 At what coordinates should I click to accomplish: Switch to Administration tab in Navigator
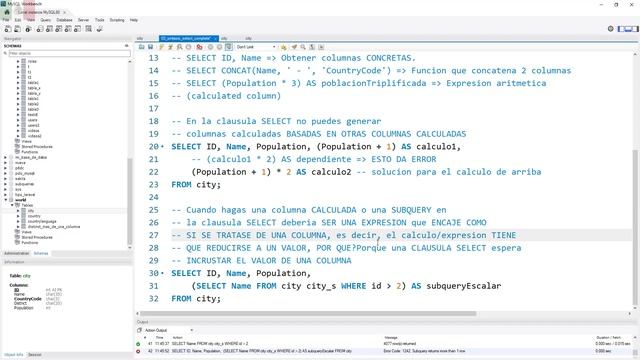coord(16,253)
